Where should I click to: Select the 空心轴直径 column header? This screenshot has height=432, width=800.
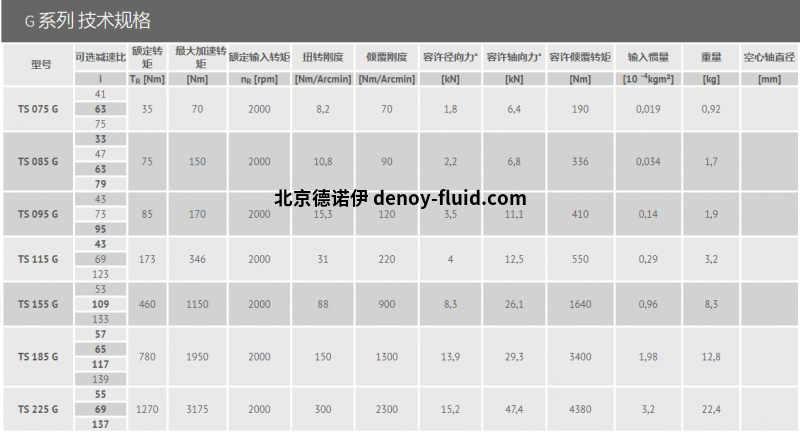[769, 57]
